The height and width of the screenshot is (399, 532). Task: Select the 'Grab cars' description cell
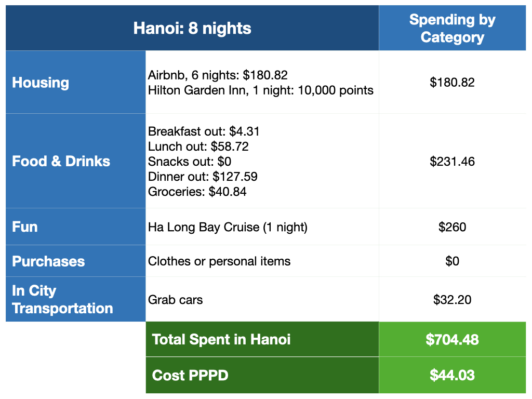[x=176, y=300]
